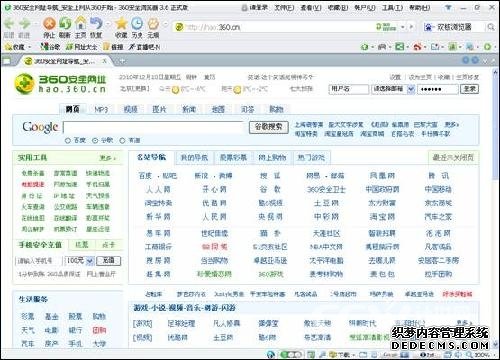500x360 pixels.
Task: Open the 网上购物 navigation tab
Action: 272,158
